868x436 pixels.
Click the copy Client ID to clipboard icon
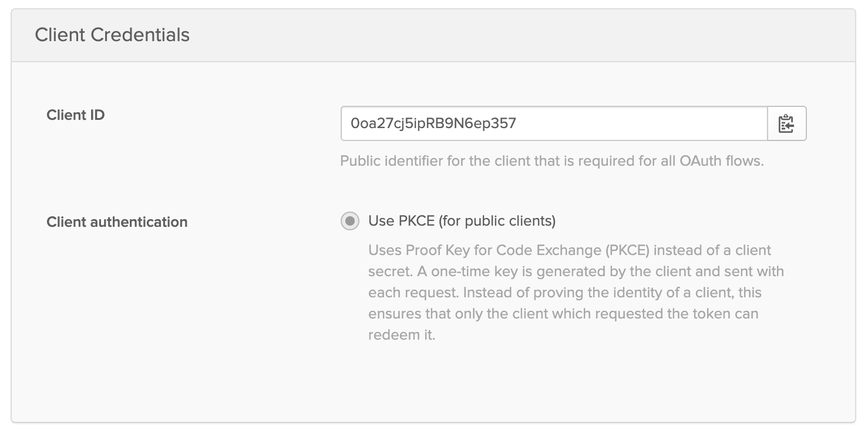tap(786, 123)
